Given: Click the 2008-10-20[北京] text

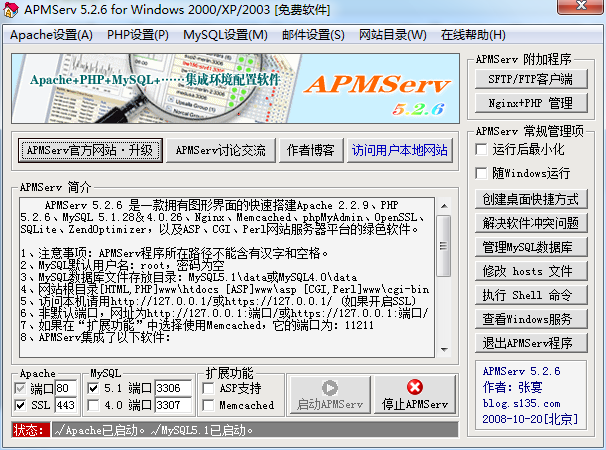Looking at the screenshot, I should tap(530, 419).
